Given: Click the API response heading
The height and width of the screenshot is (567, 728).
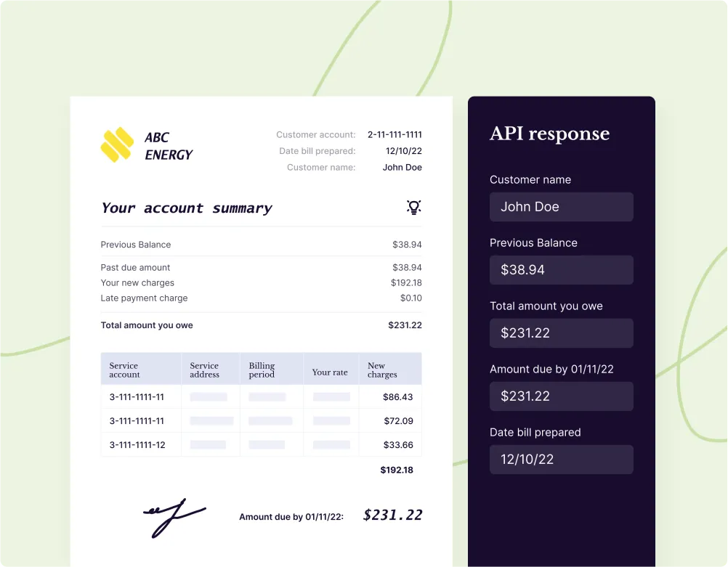Looking at the screenshot, I should (x=549, y=134).
